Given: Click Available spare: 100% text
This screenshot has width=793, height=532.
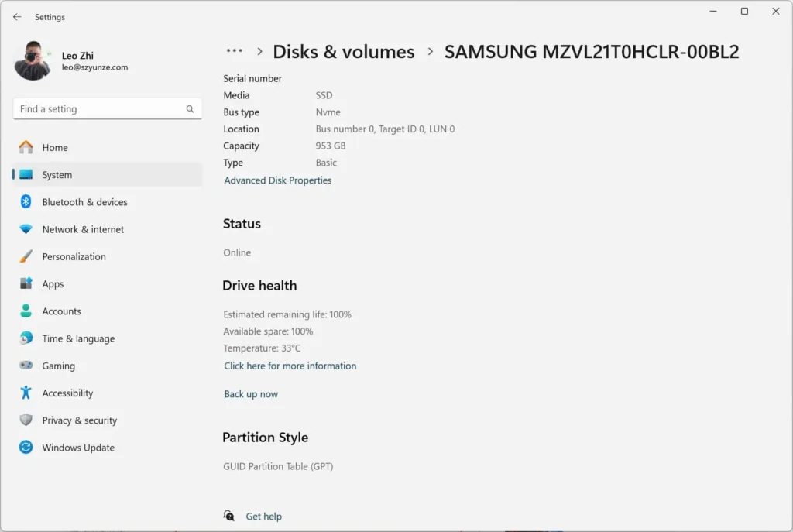Looking at the screenshot, I should tap(267, 331).
